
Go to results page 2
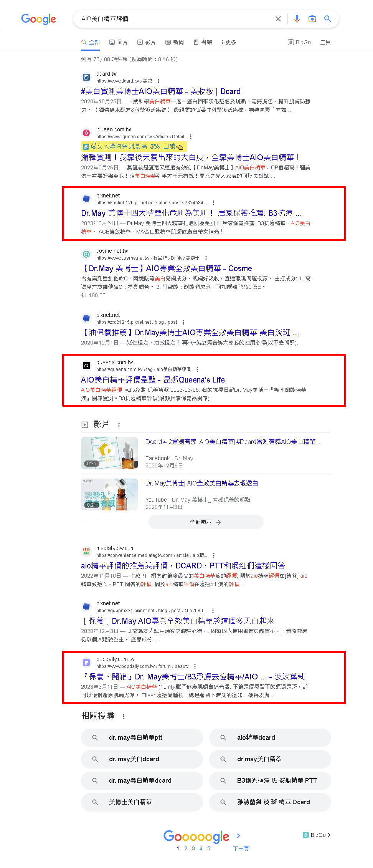pyautogui.click(x=186, y=848)
